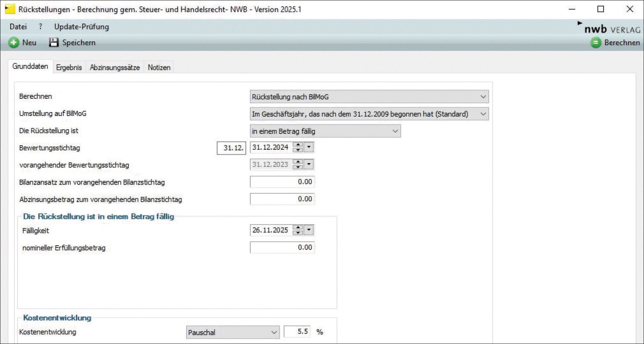The image size is (644, 344).
Task: Click the yellow application icon in title bar
Action: click(x=9, y=9)
